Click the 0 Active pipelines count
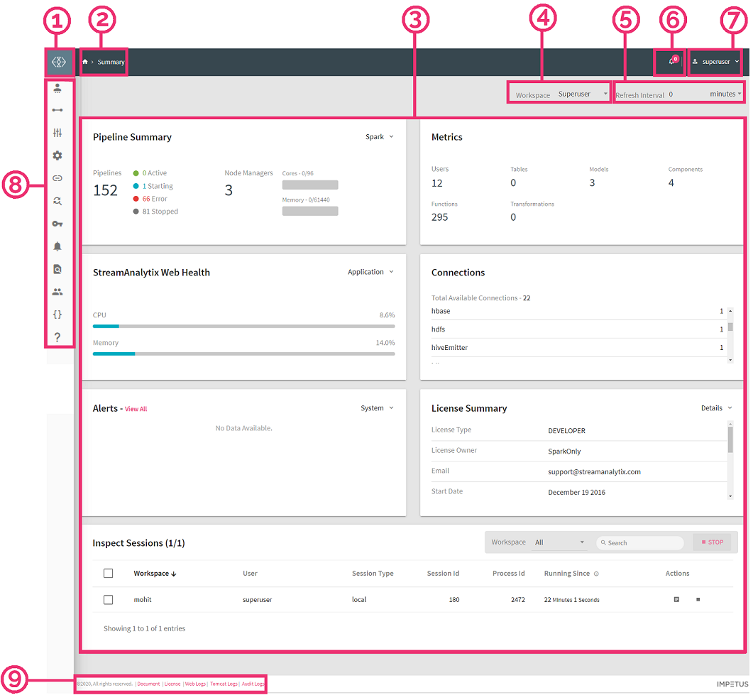 (x=155, y=173)
